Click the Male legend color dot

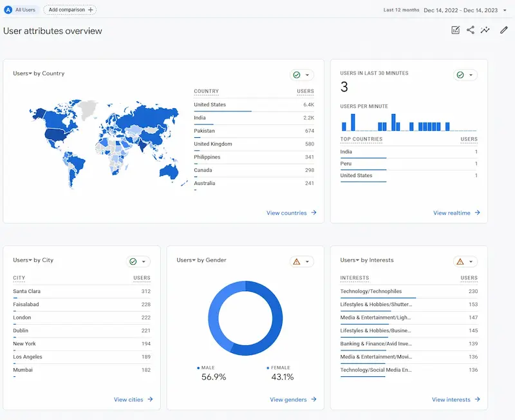pyautogui.click(x=198, y=368)
